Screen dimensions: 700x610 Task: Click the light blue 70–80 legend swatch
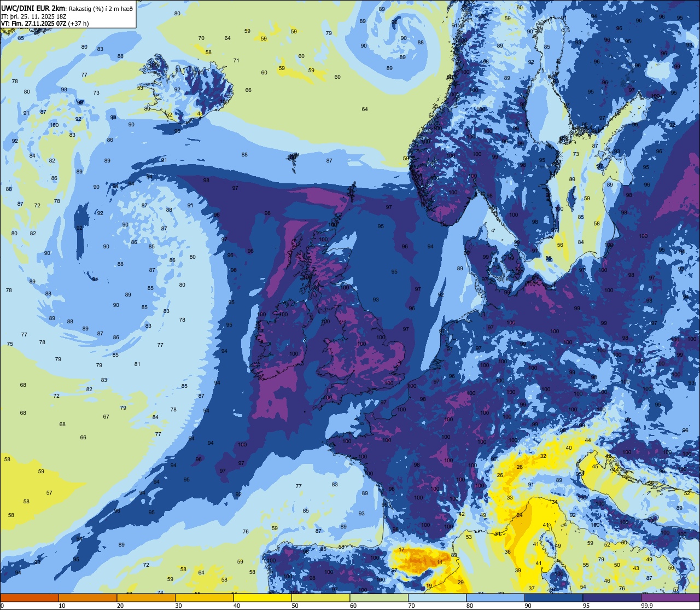(437, 598)
